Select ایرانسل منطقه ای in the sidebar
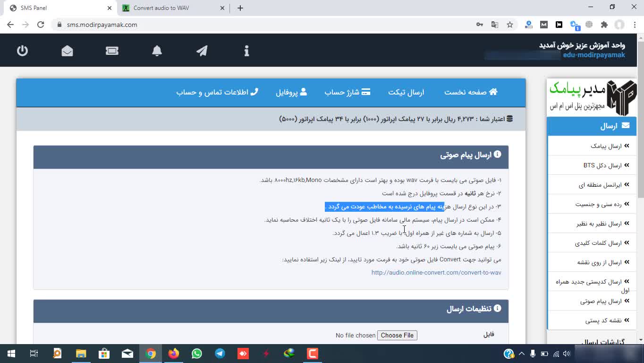The image size is (644, 363). (x=592, y=185)
